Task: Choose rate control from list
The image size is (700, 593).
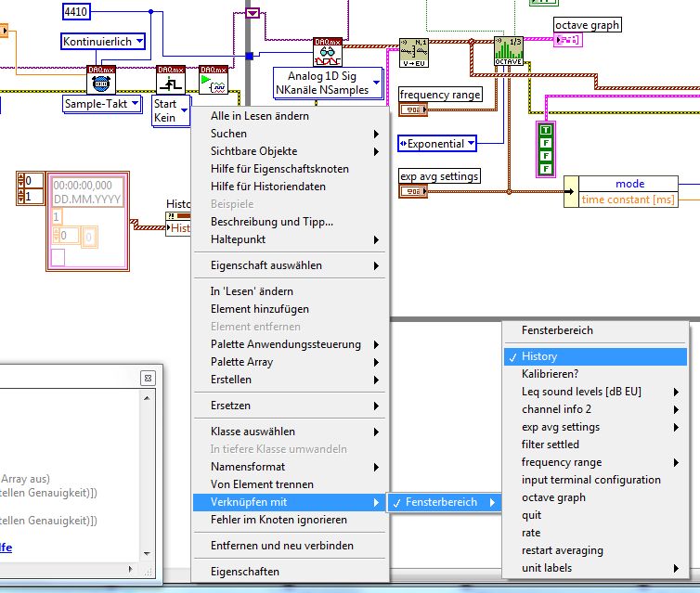Action: coord(595,533)
